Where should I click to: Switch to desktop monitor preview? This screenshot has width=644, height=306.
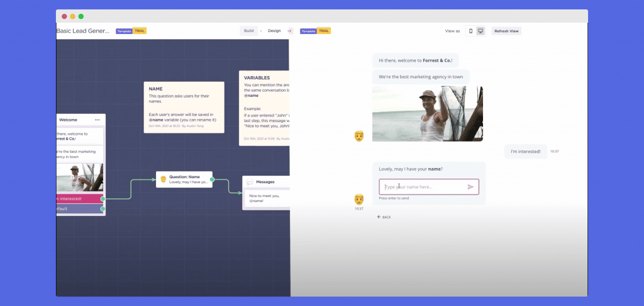pos(480,31)
